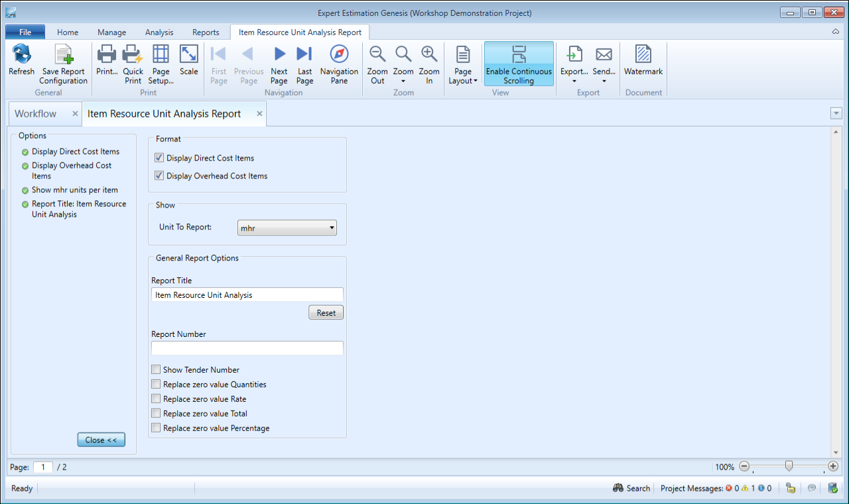The width and height of the screenshot is (849, 504).
Task: Open the Unit To Report dropdown
Action: 287,228
